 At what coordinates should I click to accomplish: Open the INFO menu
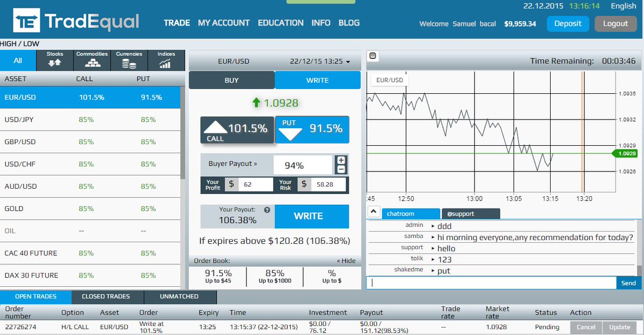(321, 23)
